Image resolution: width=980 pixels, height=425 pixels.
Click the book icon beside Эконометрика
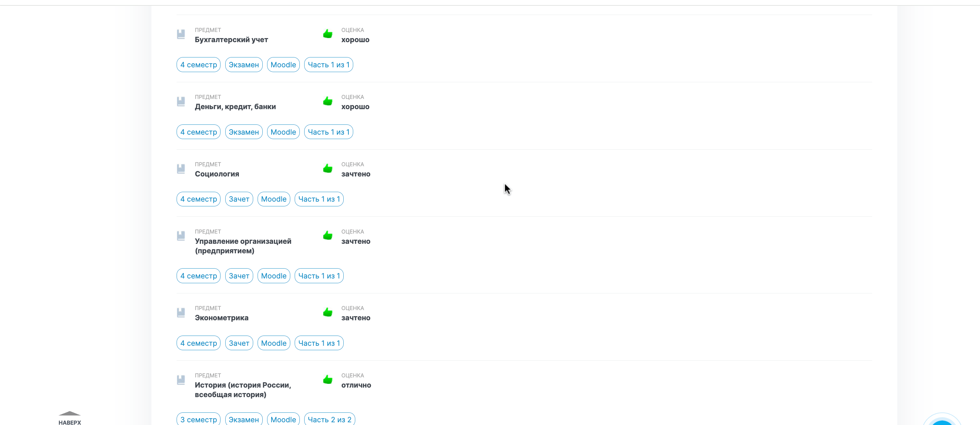pos(181,312)
